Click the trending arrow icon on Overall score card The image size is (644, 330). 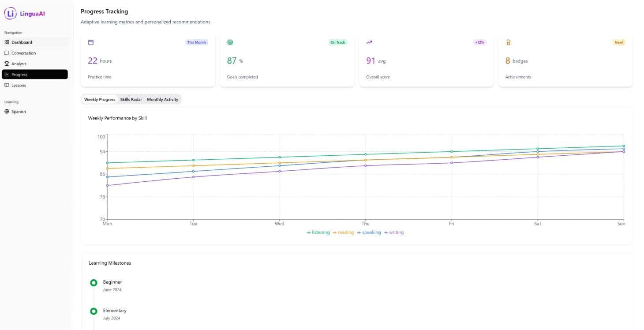point(369,42)
